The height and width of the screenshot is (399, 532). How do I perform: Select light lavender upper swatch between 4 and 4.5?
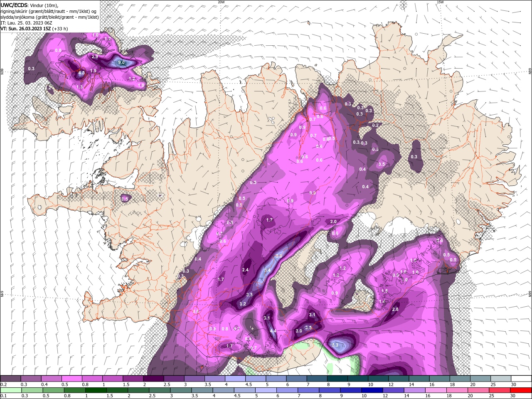(235, 379)
